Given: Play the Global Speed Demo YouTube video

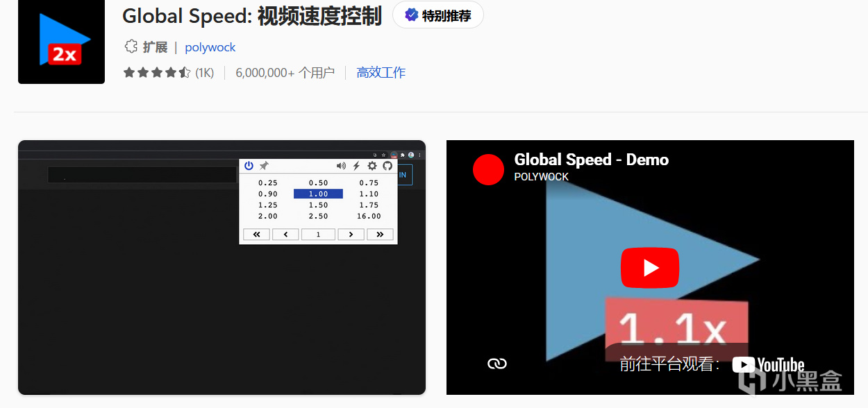Looking at the screenshot, I should click(x=649, y=267).
